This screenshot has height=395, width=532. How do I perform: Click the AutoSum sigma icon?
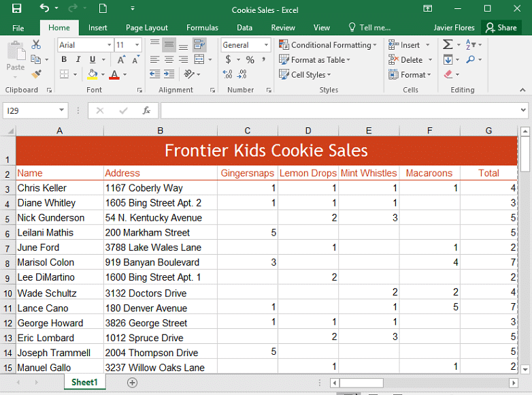447,45
